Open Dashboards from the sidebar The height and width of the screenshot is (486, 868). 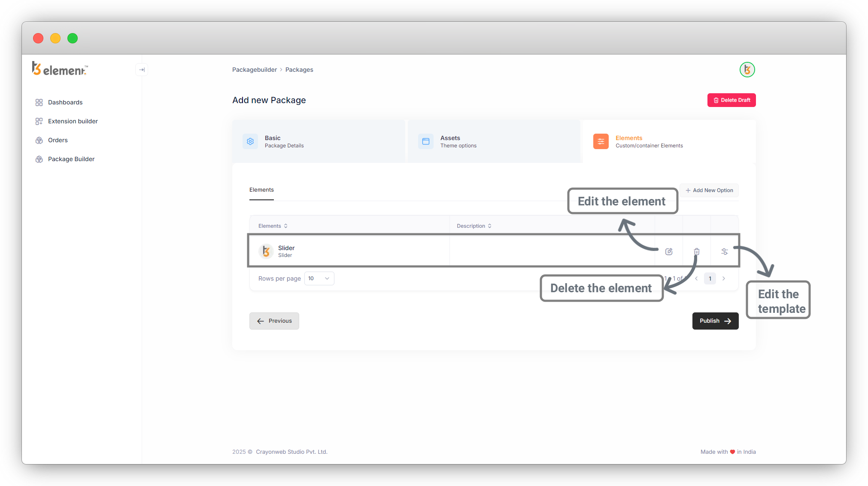tap(65, 102)
